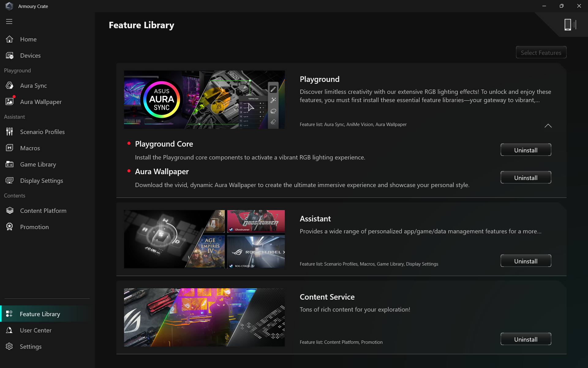Viewport: 588px width, 368px height.
Task: Click 'Tons of rich content for your exploration!'
Action: tap(355, 309)
